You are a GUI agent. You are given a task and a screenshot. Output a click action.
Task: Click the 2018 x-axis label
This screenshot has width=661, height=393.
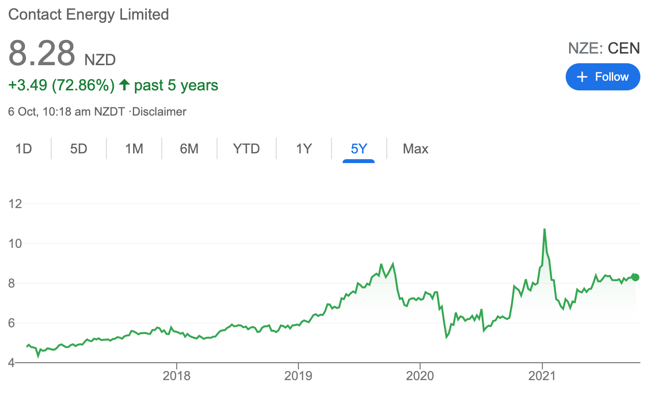point(176,376)
